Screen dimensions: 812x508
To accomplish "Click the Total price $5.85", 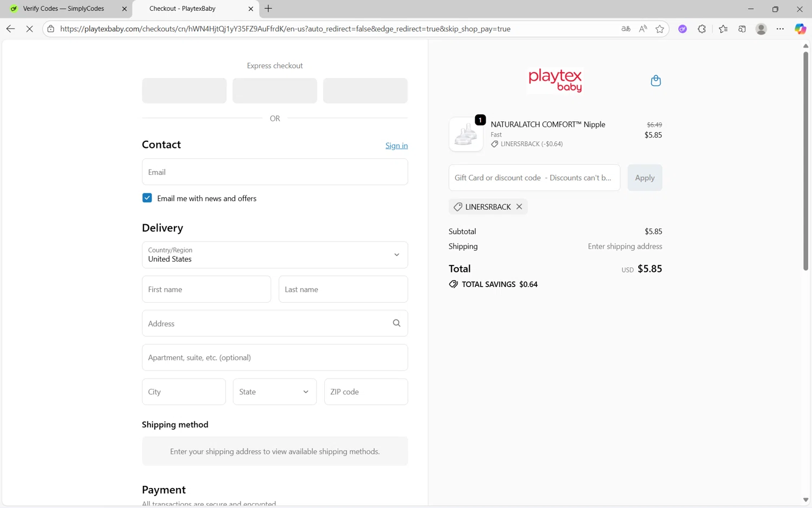I will click(x=650, y=269).
